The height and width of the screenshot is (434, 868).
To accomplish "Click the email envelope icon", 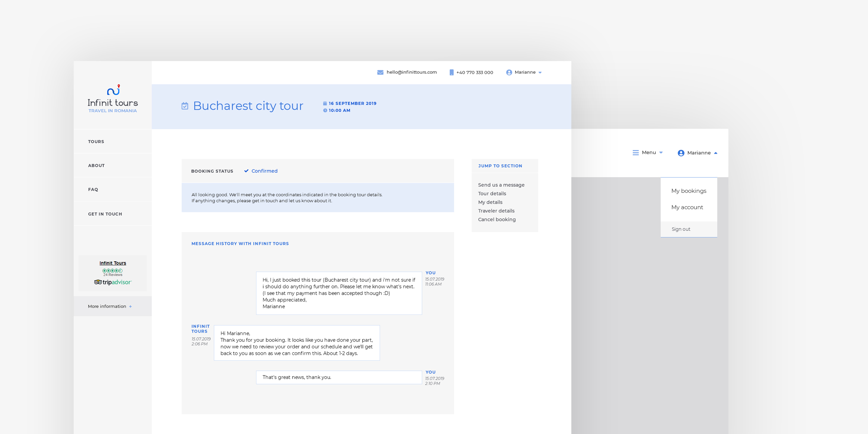I will pos(380,72).
